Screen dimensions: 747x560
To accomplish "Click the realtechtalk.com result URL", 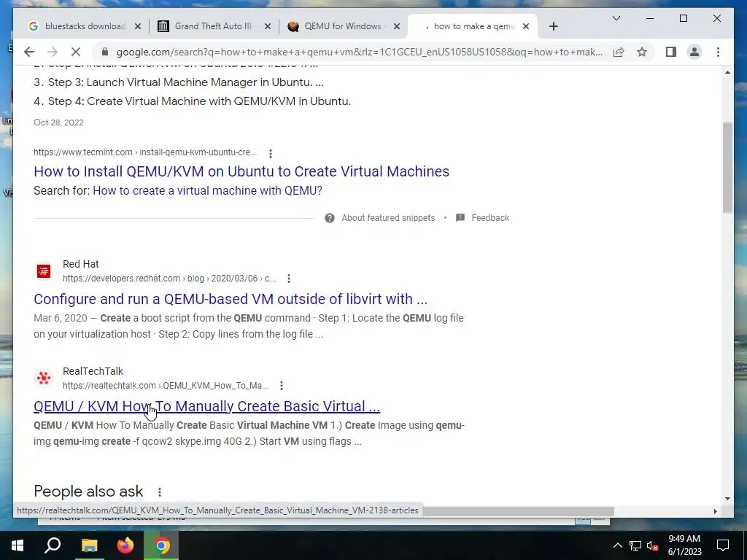I will tap(166, 386).
